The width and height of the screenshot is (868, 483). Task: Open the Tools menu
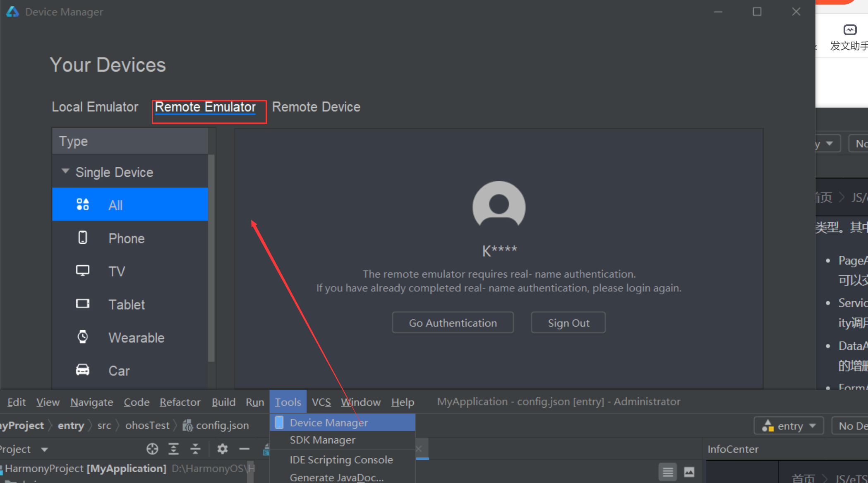click(288, 402)
